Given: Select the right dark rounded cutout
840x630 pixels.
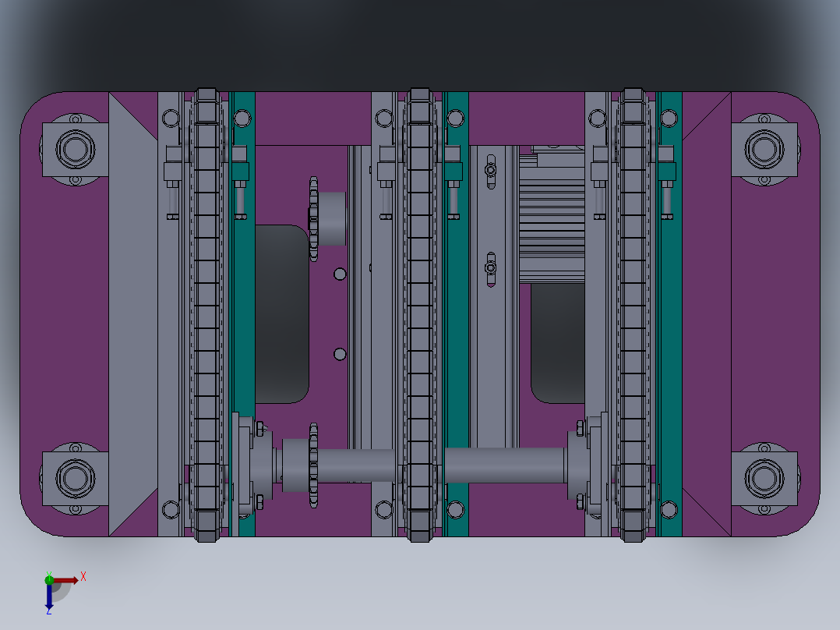Looking at the screenshot, I should 557,343.
